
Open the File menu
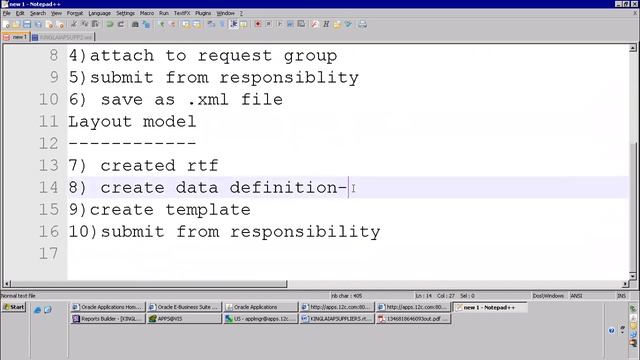pos(7,13)
